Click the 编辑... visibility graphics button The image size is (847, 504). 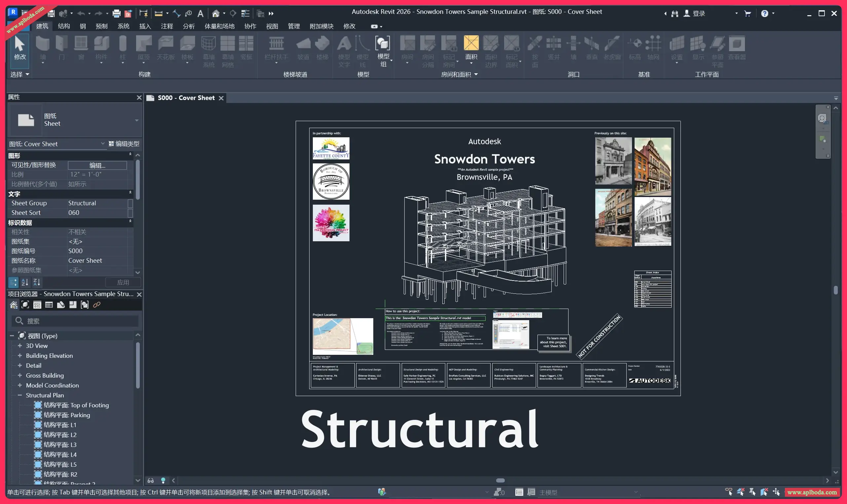click(x=97, y=165)
